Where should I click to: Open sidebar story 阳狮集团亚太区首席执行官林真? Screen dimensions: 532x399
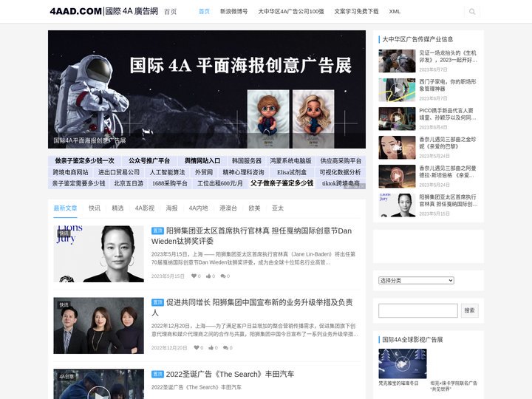pos(448,200)
